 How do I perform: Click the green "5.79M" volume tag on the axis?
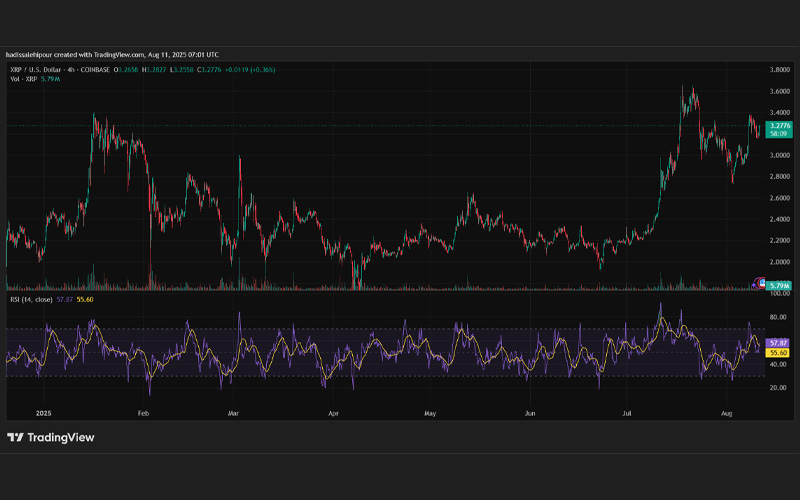[x=779, y=286]
